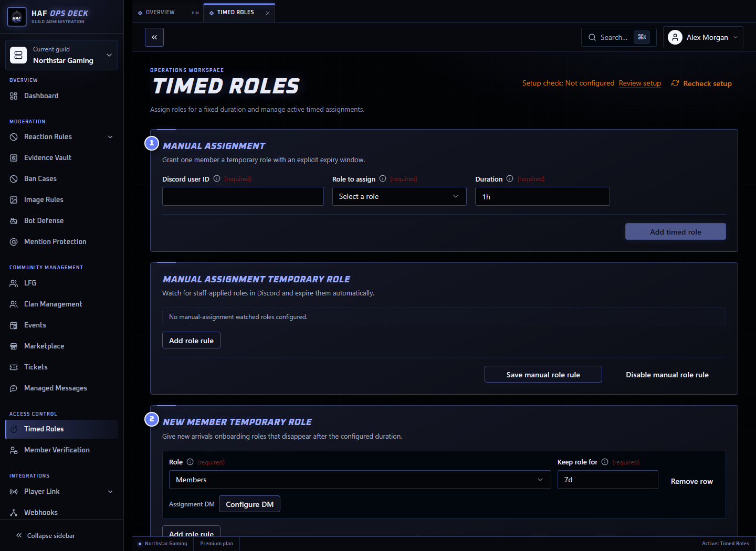Click Configure DM button
Viewport: 756px width, 551px height.
[249, 504]
